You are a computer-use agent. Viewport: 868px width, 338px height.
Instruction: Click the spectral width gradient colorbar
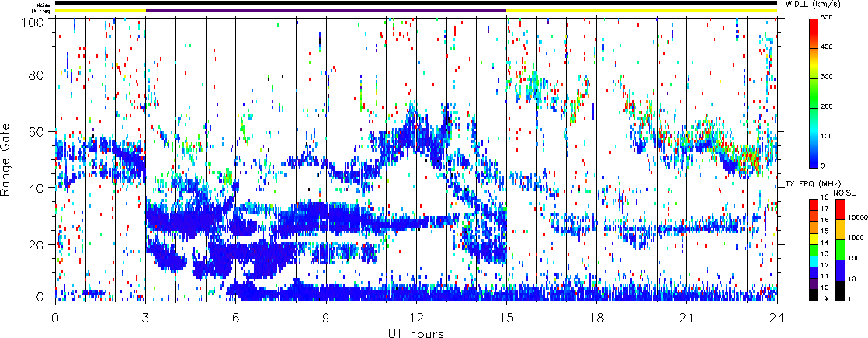coord(813,92)
